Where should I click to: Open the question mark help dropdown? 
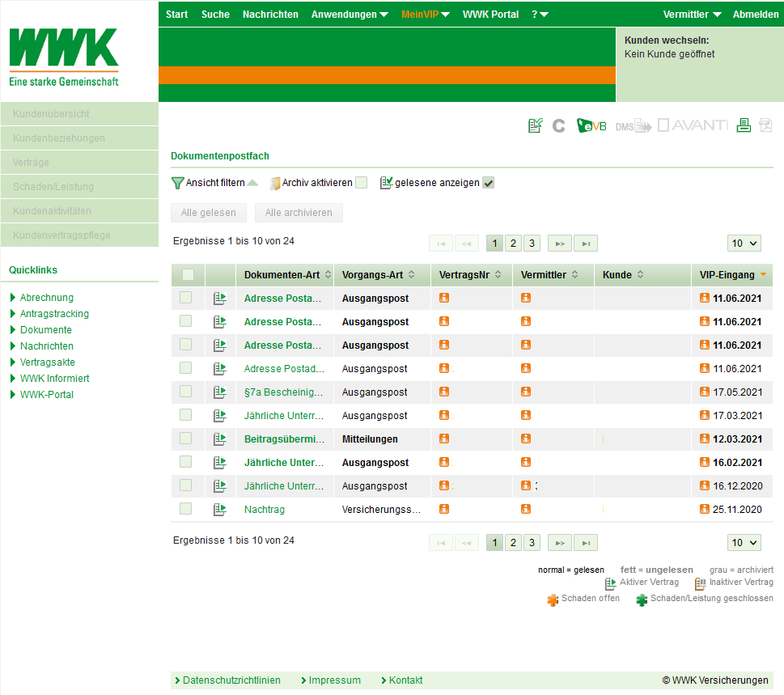click(x=540, y=15)
